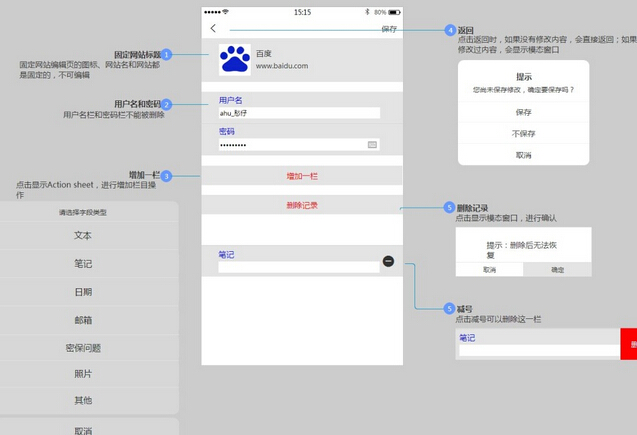Screen dimensions: 637x435
Task: Choose 文本 in the field type sheet
Action: (x=83, y=236)
